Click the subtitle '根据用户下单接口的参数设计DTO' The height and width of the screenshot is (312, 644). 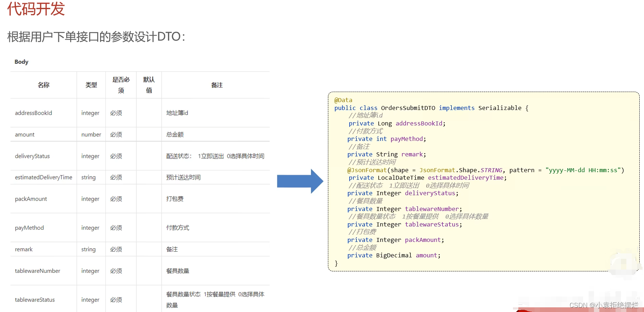pyautogui.click(x=94, y=37)
